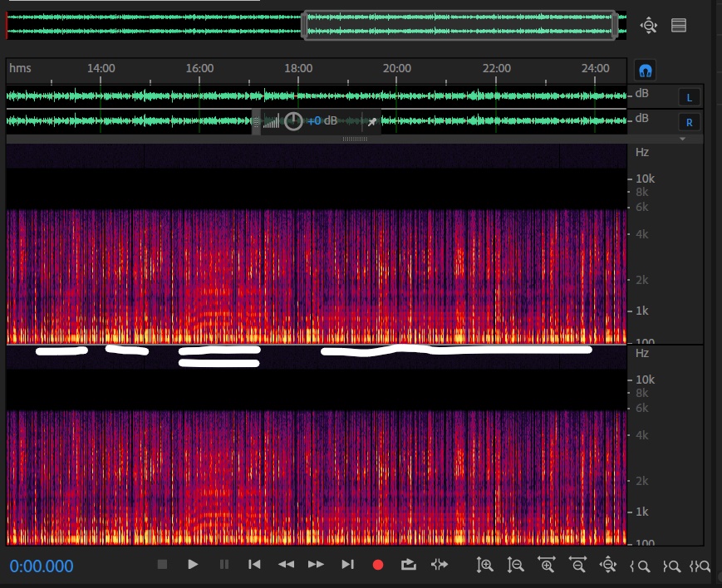Stop playback with the Stop button
Image resolution: width=722 pixels, height=588 pixels.
click(x=162, y=565)
